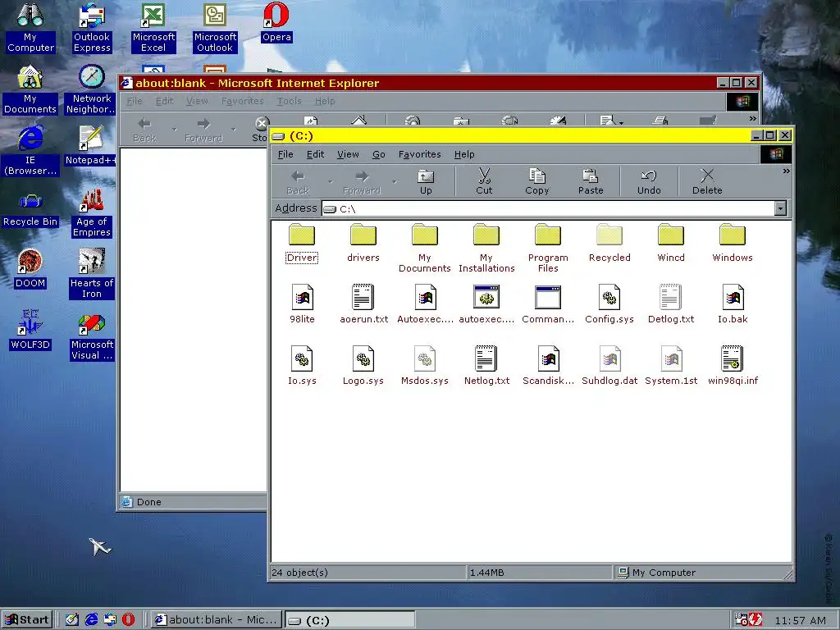Image resolution: width=840 pixels, height=630 pixels.
Task: Select the Suhdlog.dat file
Action: pos(609,366)
